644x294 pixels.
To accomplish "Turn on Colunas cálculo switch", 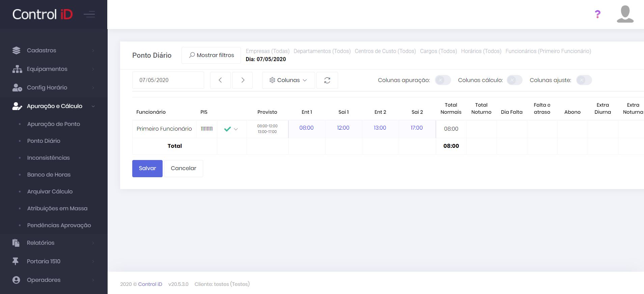I will [514, 80].
